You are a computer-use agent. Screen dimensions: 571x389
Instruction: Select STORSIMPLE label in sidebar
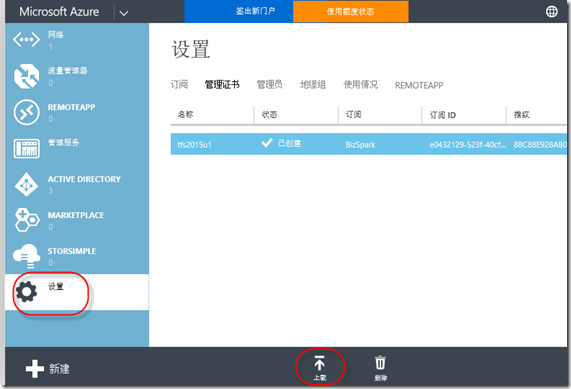pyautogui.click(x=72, y=251)
